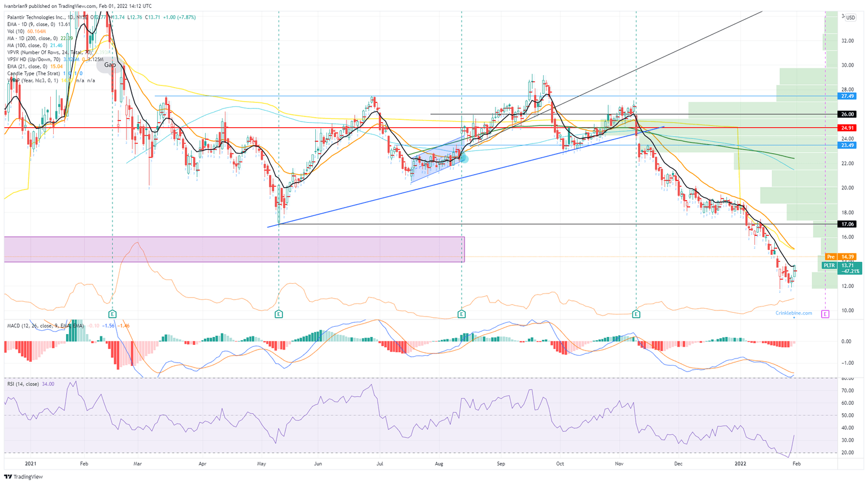Screen dimensions: 868x484
Task: Click the Mar label on the time axis
Action: [x=138, y=464]
